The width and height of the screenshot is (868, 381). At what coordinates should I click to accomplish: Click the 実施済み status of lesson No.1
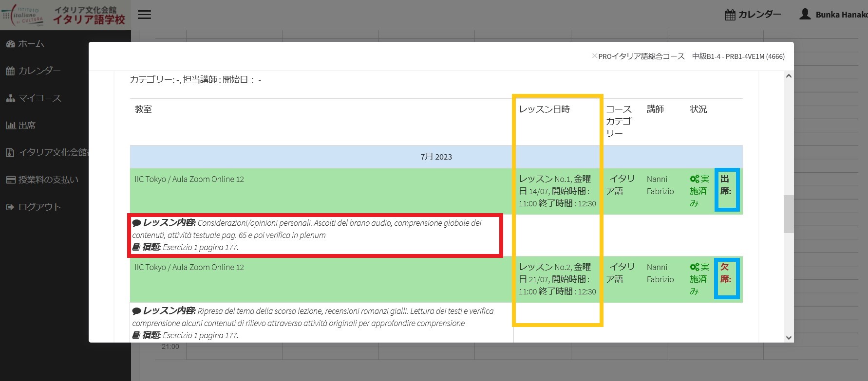(x=699, y=191)
